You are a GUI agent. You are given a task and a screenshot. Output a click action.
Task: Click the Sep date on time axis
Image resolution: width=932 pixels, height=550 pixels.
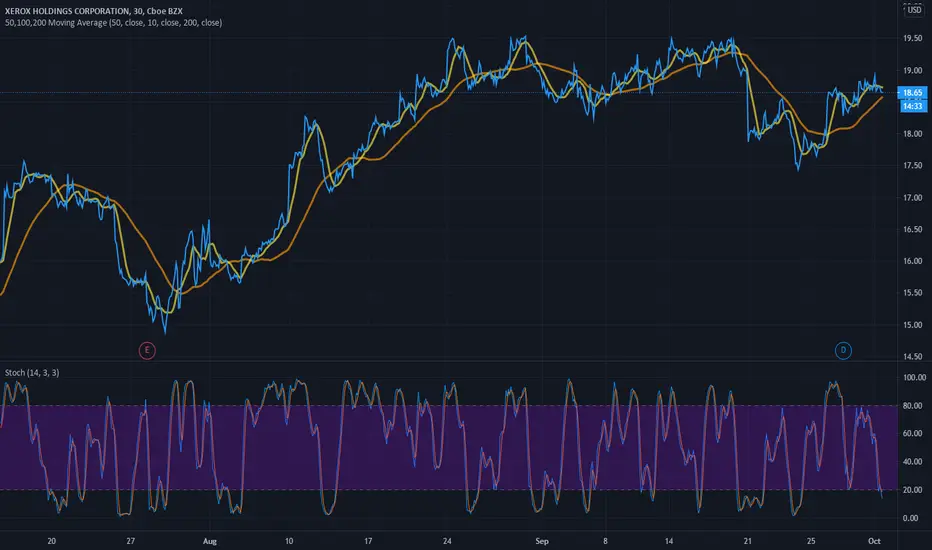point(541,541)
